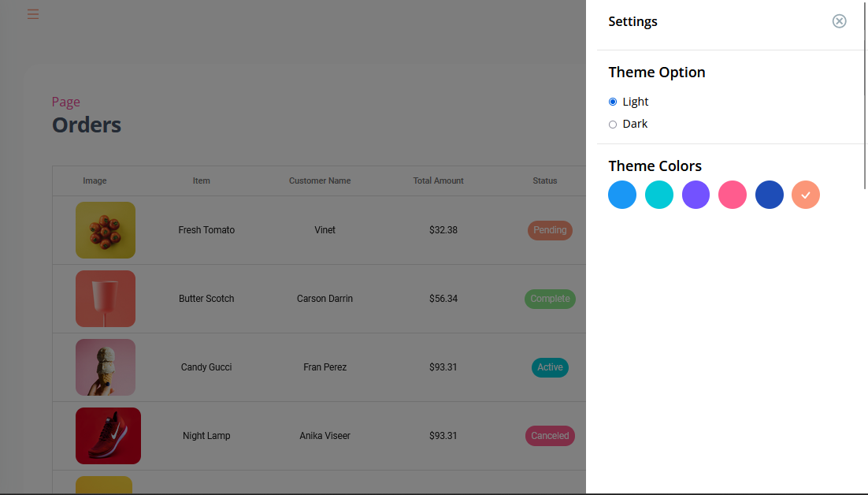Viewport: 868px width, 495px height.
Task: Close the Settings panel
Action: pos(839,21)
